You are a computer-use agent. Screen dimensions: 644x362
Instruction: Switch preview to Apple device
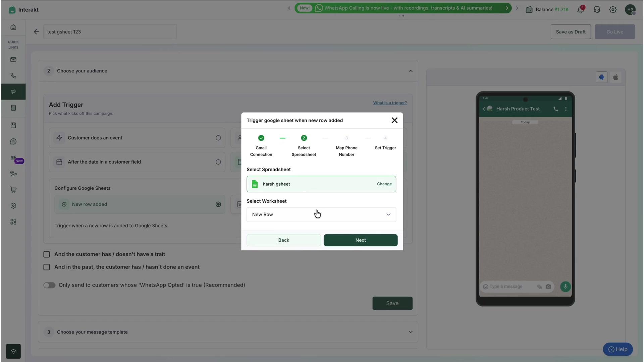pyautogui.click(x=615, y=77)
